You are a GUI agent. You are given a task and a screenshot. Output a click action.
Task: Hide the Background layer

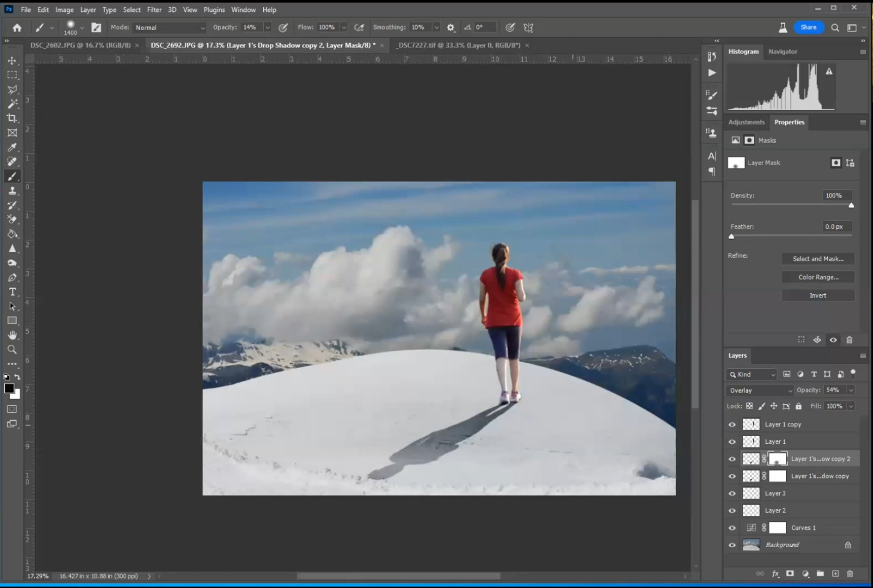pyautogui.click(x=732, y=545)
